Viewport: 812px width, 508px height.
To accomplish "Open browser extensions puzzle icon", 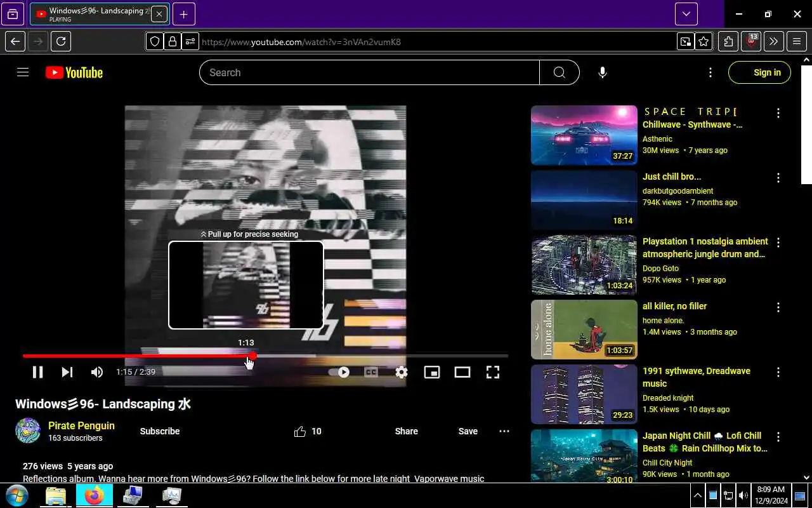I will point(728,42).
